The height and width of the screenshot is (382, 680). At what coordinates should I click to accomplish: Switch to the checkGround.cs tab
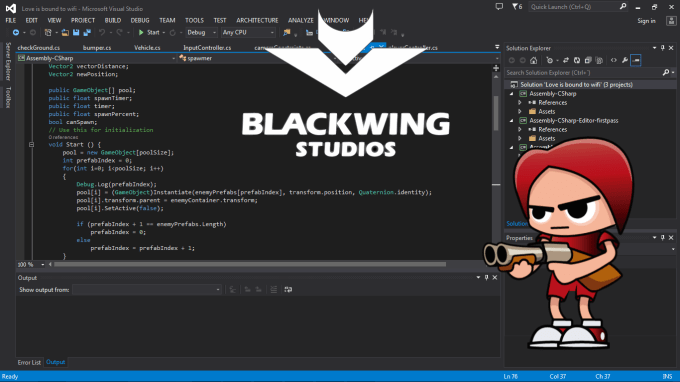coord(39,48)
